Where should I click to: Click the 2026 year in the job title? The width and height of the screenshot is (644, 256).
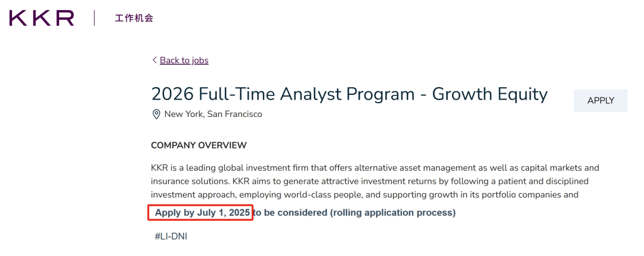pyautogui.click(x=172, y=94)
